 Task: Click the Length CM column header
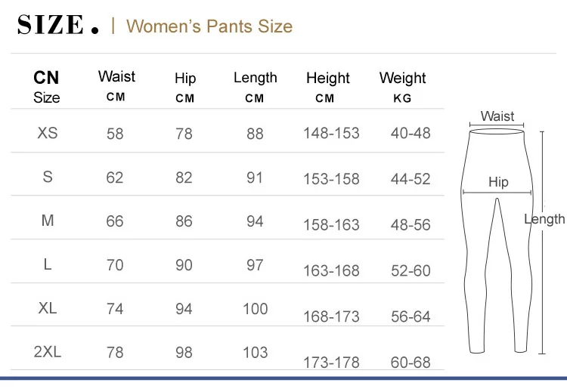pyautogui.click(x=255, y=86)
